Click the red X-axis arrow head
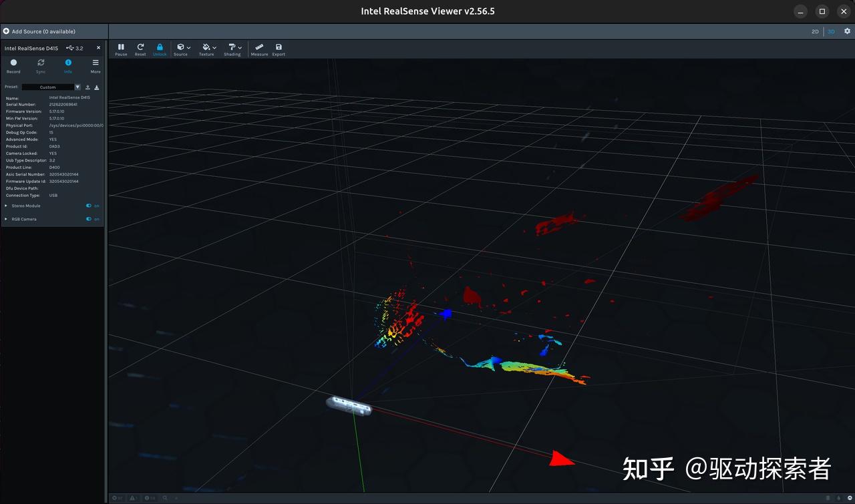The width and height of the screenshot is (855, 504). point(561,458)
